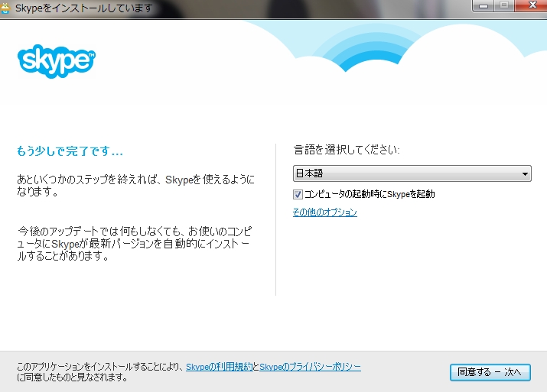
Task: Open the 日本語 language combo box
Action: click(x=405, y=174)
